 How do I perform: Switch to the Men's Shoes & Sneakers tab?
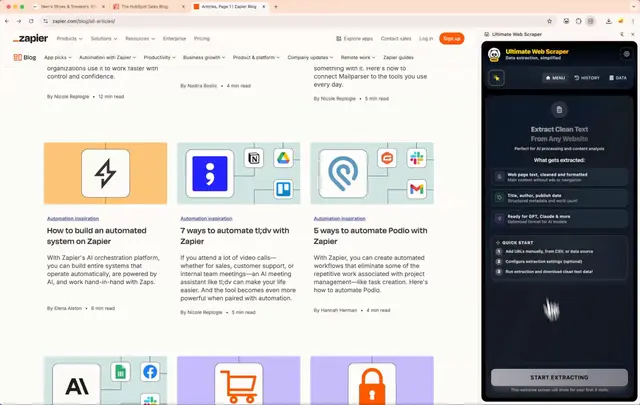click(x=68, y=7)
